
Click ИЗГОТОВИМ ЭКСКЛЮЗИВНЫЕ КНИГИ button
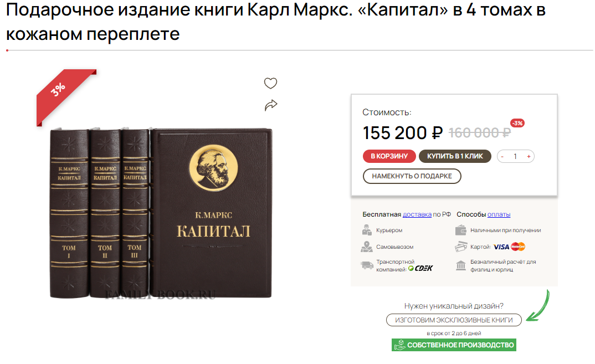454,320
